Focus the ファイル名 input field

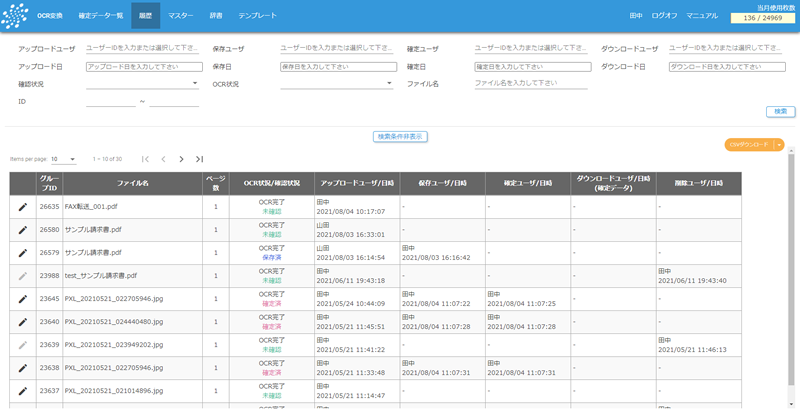(x=532, y=84)
